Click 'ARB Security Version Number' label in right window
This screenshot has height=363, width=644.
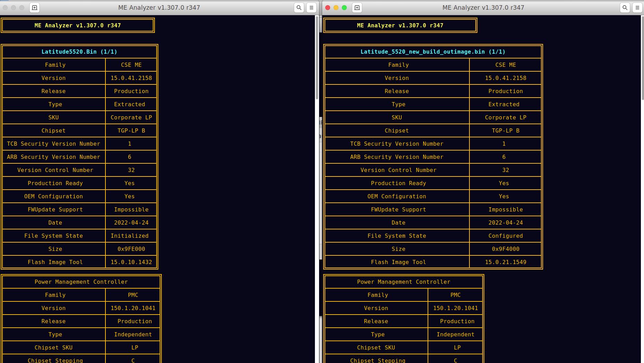(x=396, y=157)
